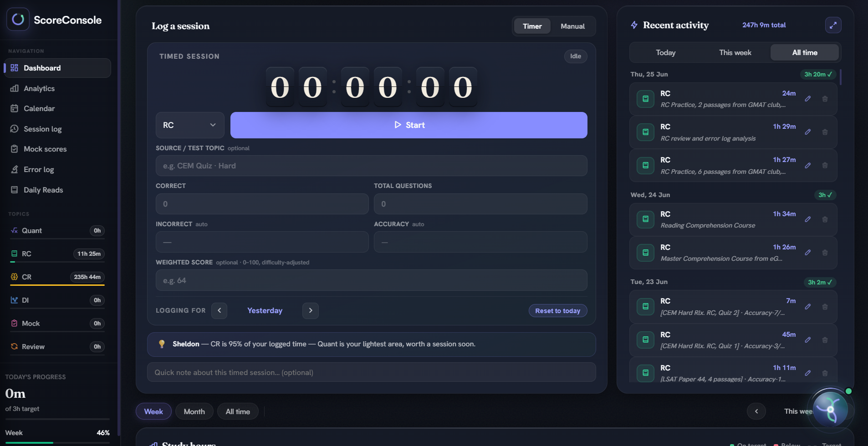Viewport: 868px width, 446px height.
Task: Select the Mock topic
Action: pyautogui.click(x=57, y=324)
